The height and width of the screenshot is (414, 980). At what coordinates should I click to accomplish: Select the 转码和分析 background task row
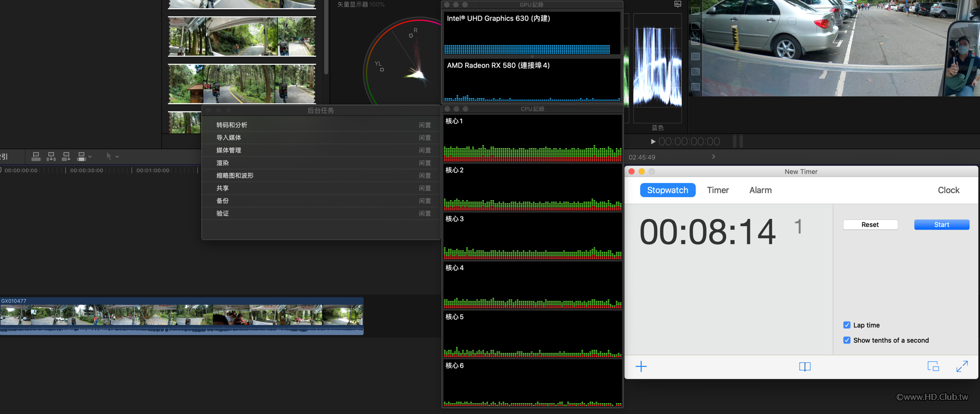click(x=321, y=125)
